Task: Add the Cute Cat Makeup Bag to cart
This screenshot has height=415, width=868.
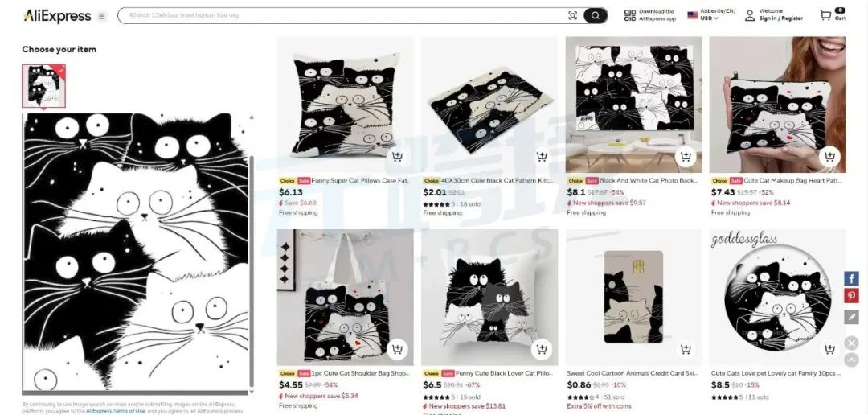Action: [829, 157]
